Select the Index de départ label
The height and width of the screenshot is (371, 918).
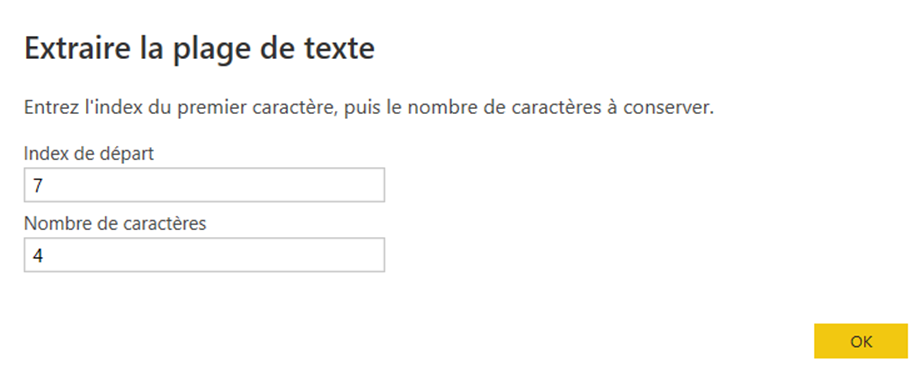click(89, 154)
